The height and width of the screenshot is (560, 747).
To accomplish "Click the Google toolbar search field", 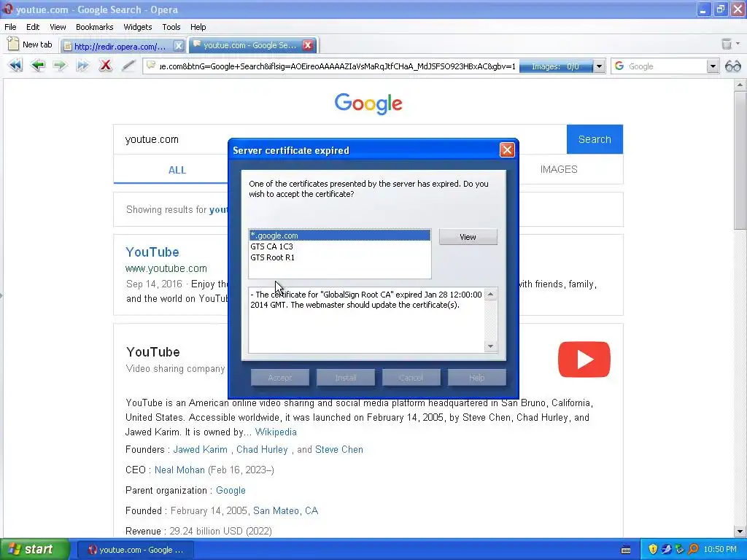I will (x=665, y=66).
